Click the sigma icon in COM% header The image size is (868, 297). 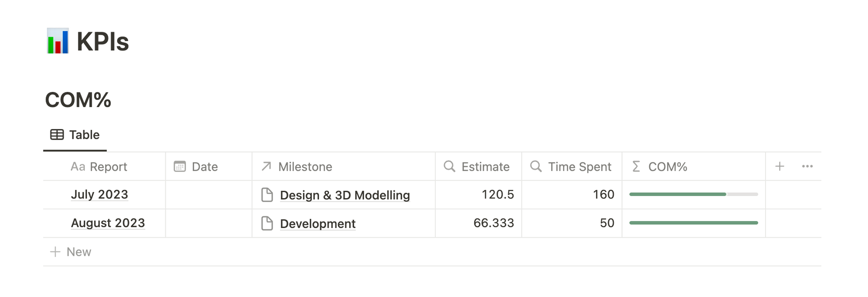[636, 166]
